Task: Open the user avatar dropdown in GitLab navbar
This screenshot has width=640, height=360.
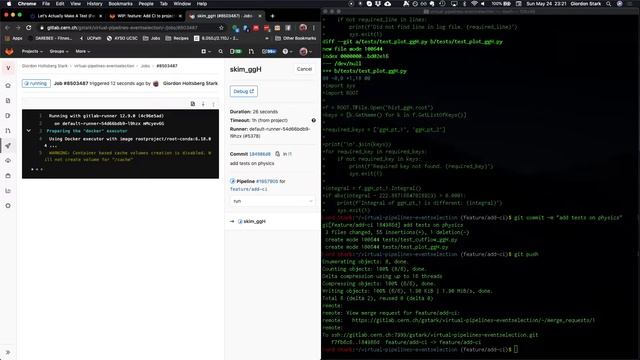Action: coord(305,51)
